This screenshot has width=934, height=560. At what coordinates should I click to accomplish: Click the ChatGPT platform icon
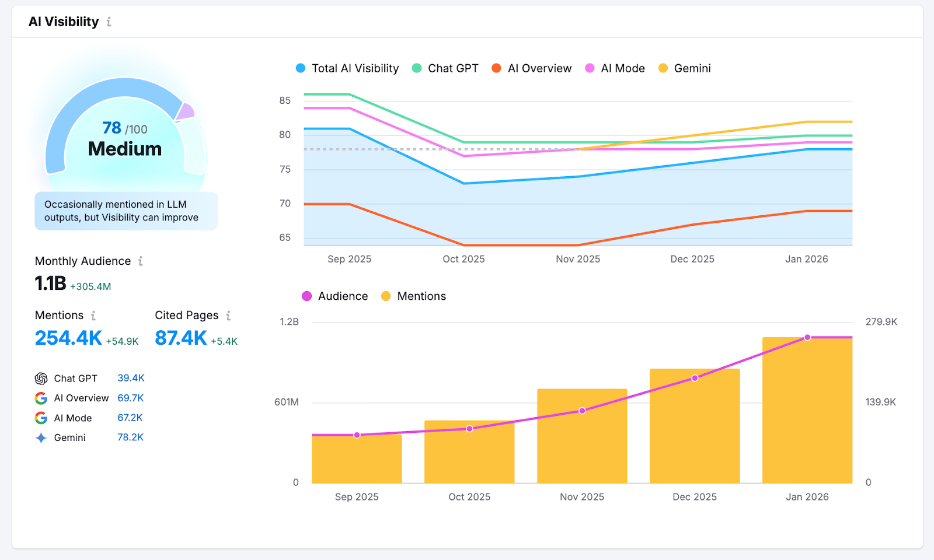(40, 378)
